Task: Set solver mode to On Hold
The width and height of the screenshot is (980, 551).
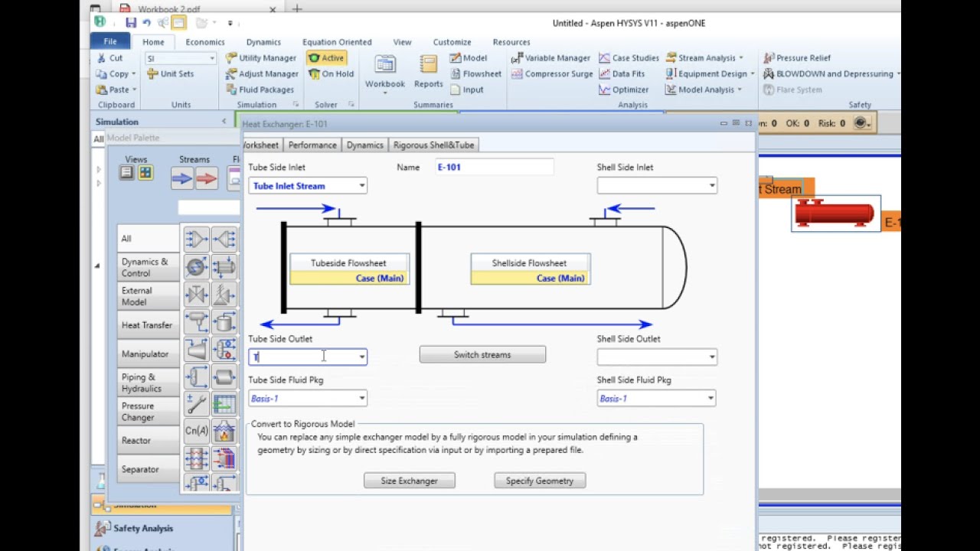Action: (331, 74)
